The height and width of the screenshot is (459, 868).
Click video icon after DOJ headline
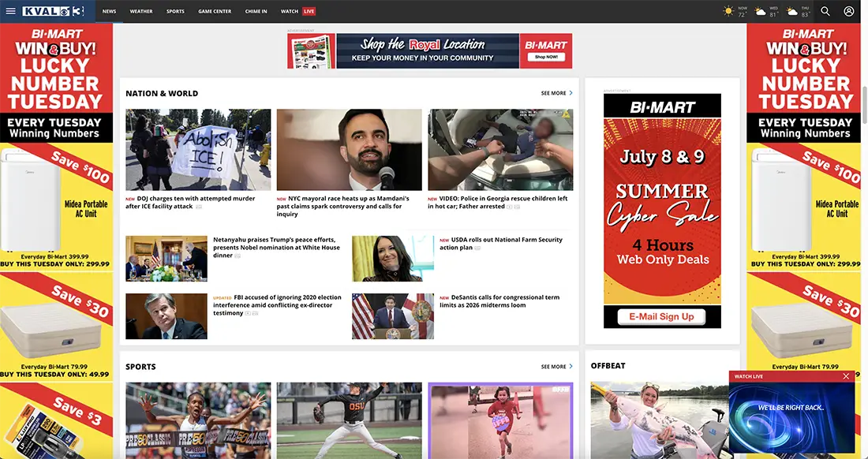tap(199, 207)
